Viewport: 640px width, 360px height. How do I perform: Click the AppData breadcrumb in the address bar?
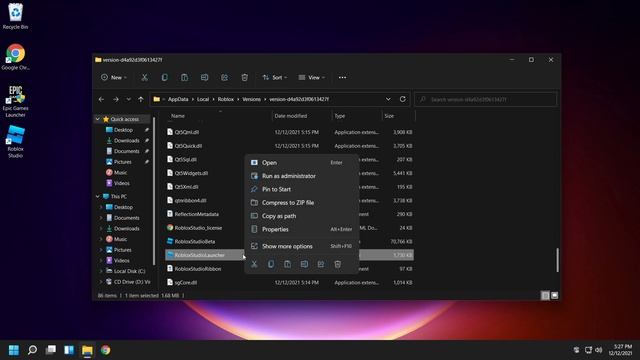click(178, 99)
